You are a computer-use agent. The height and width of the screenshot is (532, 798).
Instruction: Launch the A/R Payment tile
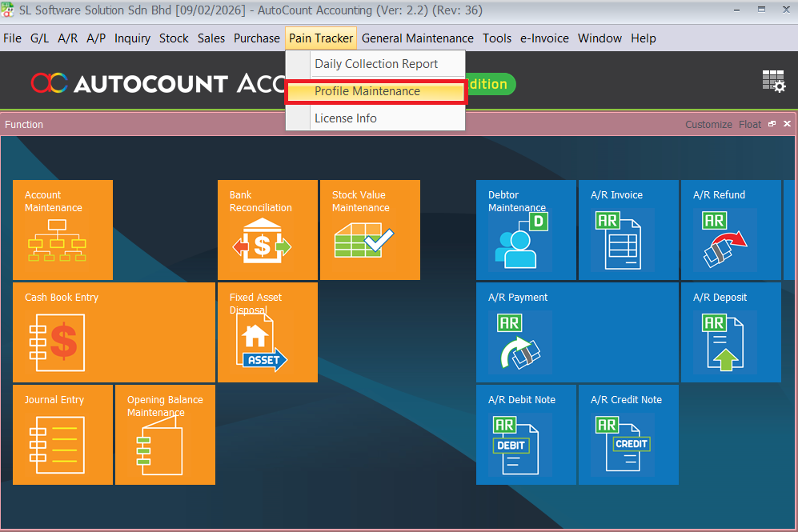coord(576,332)
